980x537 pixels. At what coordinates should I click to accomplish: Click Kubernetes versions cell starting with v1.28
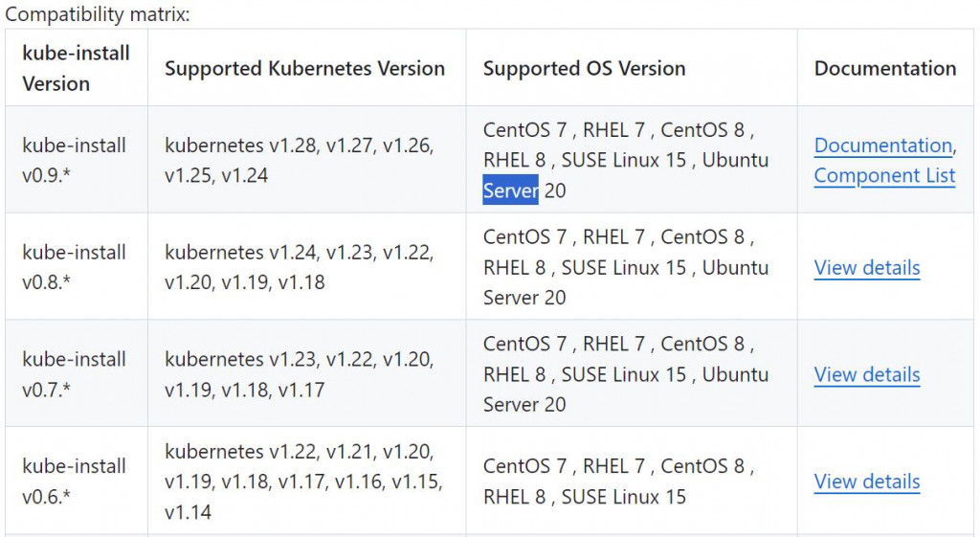(299, 160)
